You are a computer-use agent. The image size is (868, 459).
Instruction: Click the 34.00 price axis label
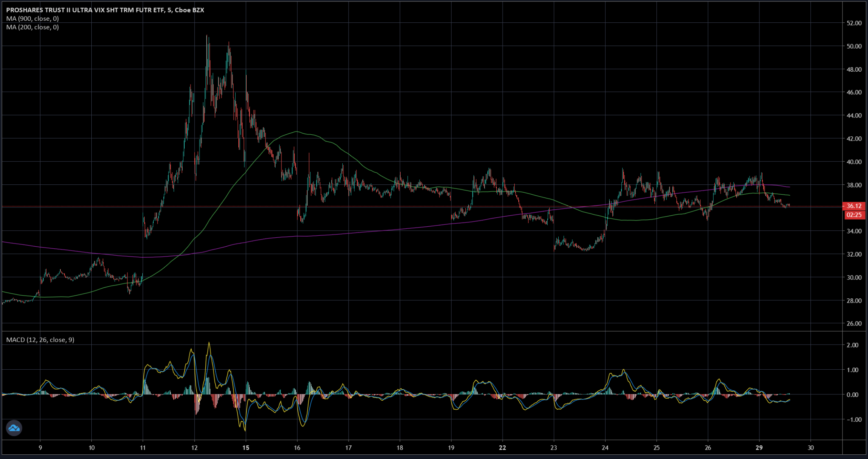854,231
